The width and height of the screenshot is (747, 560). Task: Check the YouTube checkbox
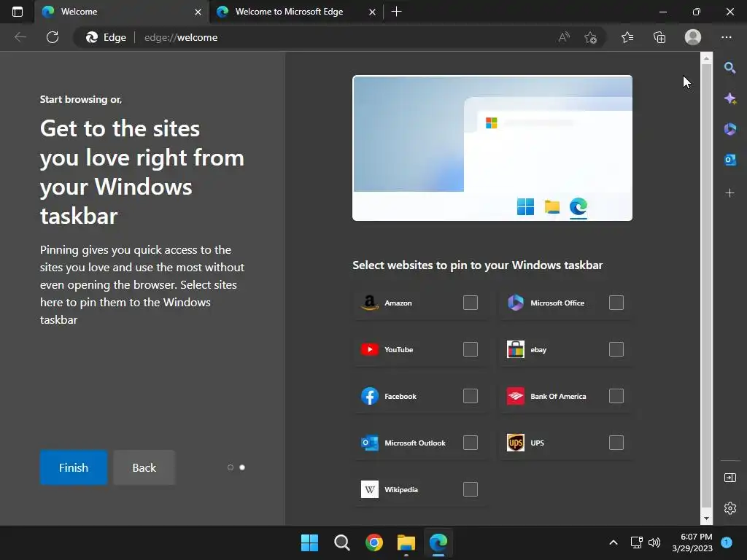(x=471, y=349)
